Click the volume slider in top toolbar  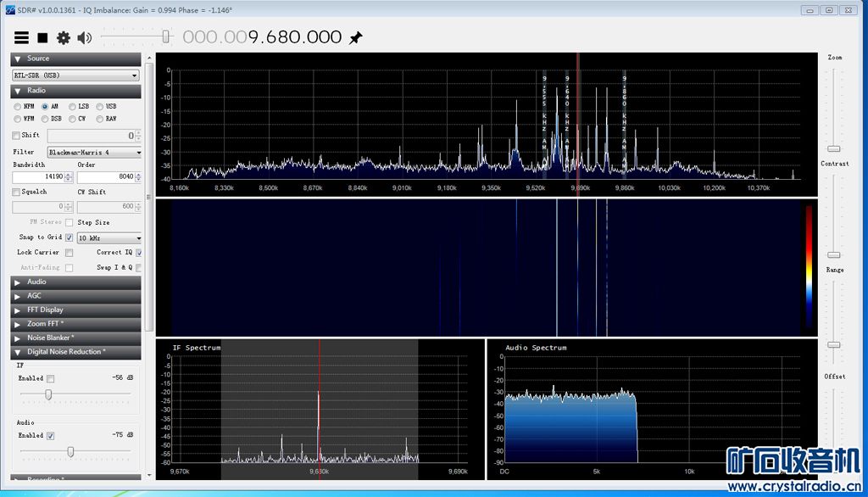coord(166,36)
